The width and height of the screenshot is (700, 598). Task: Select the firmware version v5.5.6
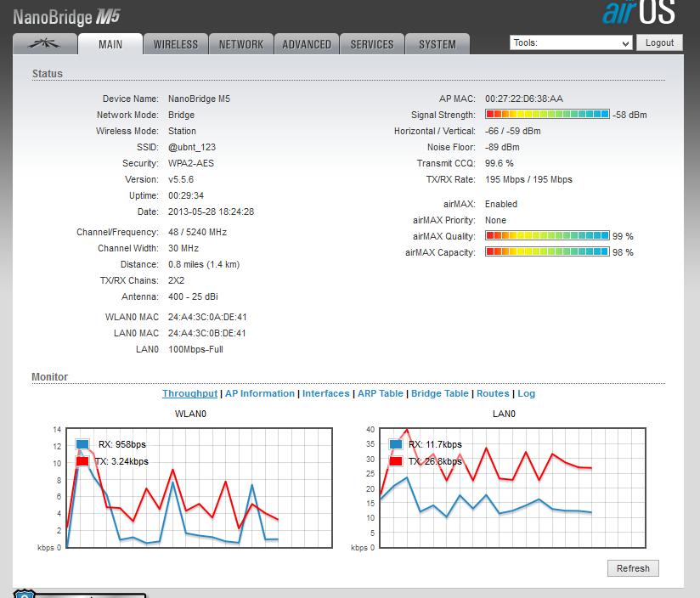coord(181,179)
